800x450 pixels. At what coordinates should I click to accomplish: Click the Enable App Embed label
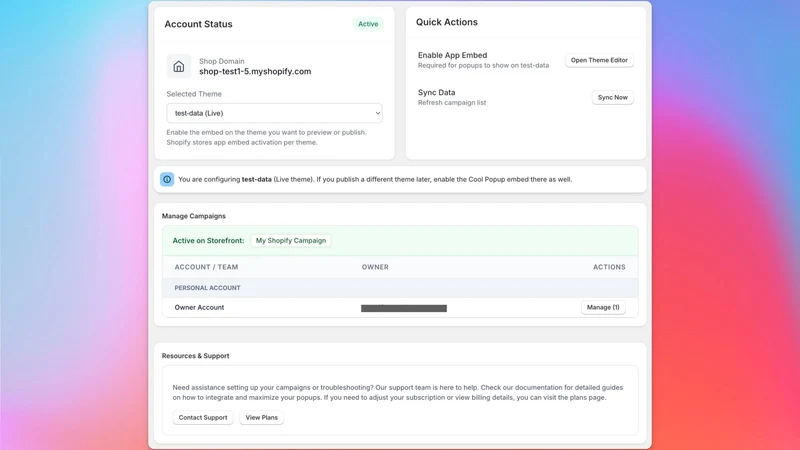(453, 55)
